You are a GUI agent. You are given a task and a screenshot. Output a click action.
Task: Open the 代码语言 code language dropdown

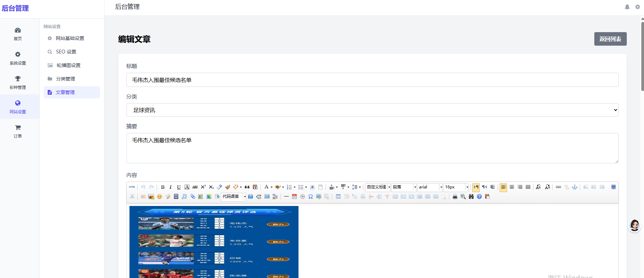click(x=234, y=196)
